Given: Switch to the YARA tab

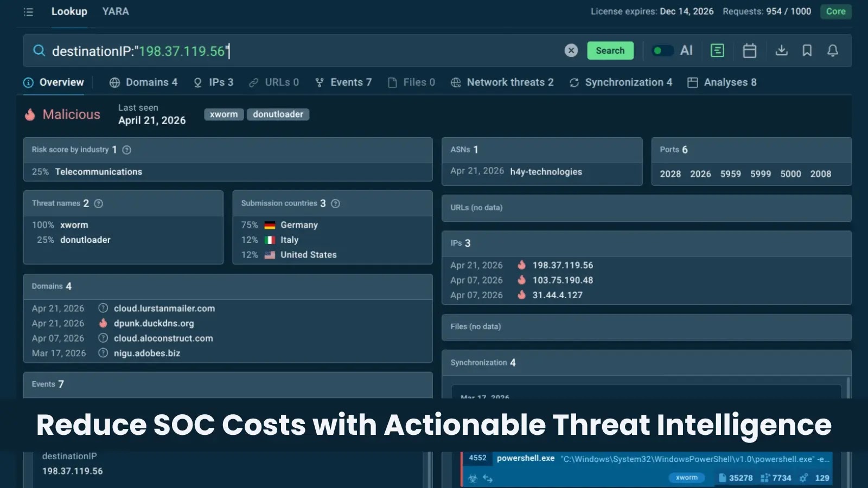Looking at the screenshot, I should (x=116, y=11).
